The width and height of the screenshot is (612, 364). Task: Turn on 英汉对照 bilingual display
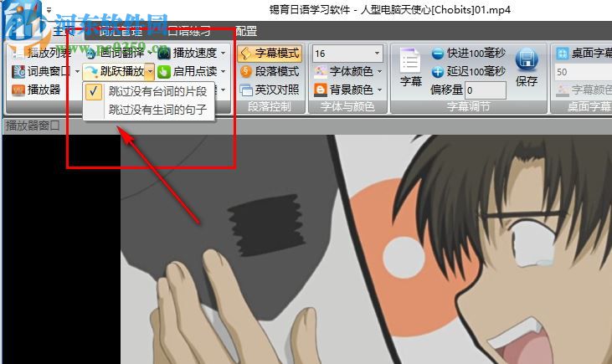pos(270,90)
